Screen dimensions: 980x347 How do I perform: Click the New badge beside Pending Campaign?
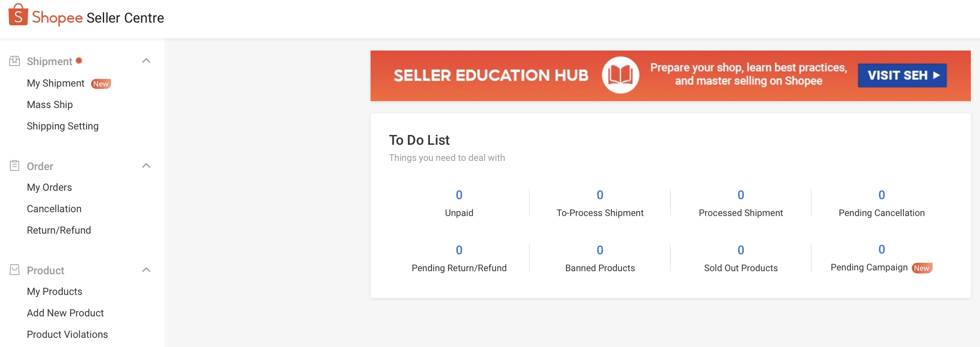(x=922, y=268)
